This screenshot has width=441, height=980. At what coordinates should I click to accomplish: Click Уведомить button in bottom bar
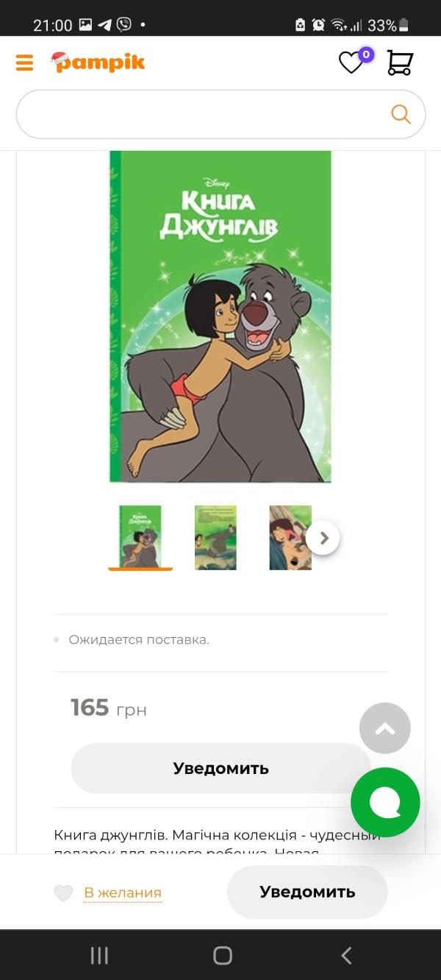point(307,892)
